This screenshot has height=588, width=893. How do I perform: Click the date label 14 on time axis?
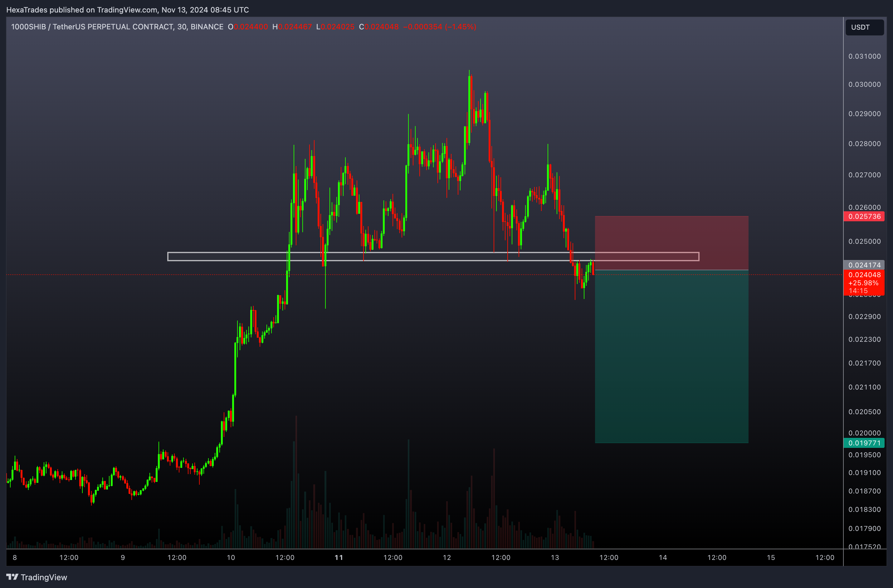[663, 558]
